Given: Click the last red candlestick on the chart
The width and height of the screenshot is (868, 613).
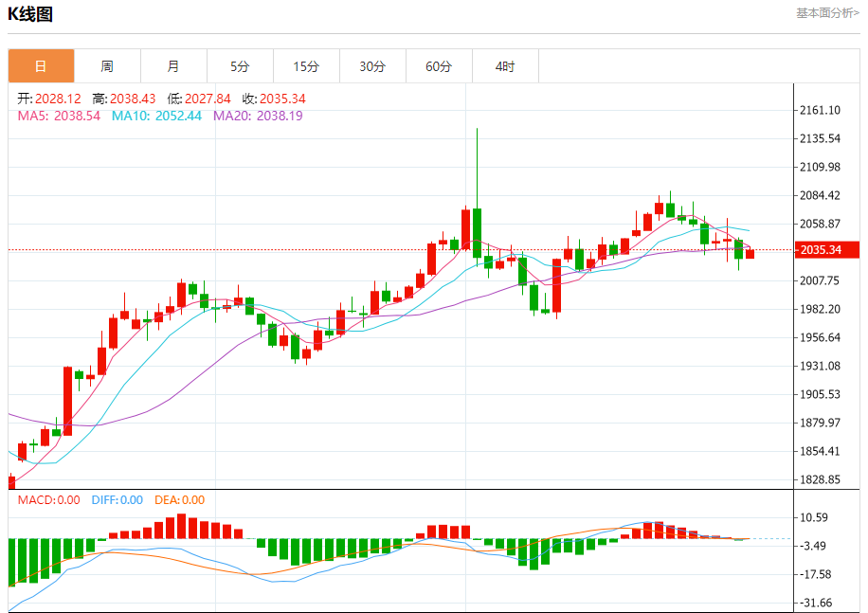Looking at the screenshot, I should tap(750, 254).
